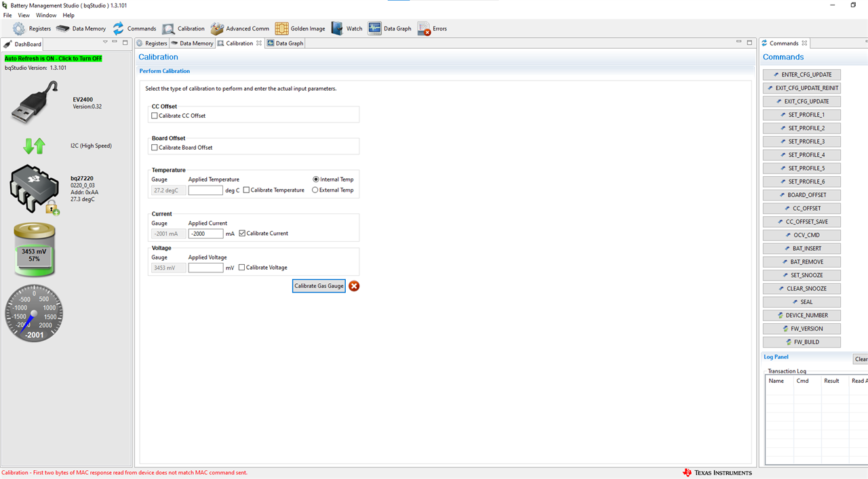The image size is (868, 479).
Task: Close the Calibration tab with its X
Action: coord(259,43)
